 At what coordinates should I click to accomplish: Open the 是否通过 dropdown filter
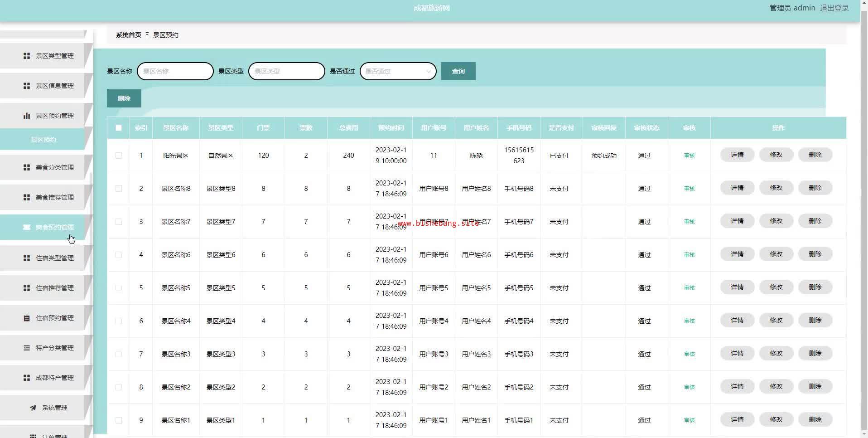(x=398, y=71)
